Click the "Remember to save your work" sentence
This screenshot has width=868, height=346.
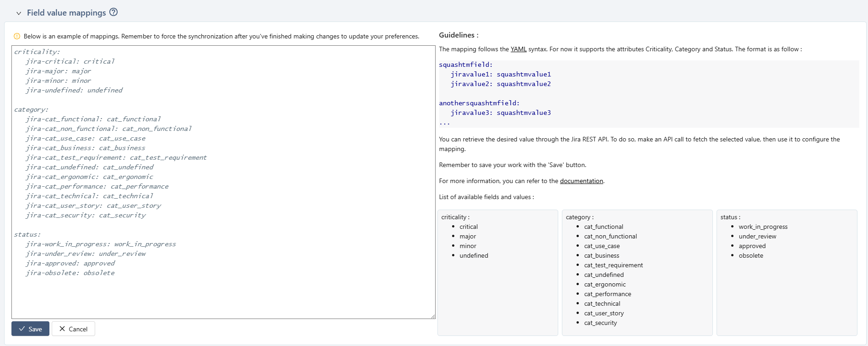(512, 165)
